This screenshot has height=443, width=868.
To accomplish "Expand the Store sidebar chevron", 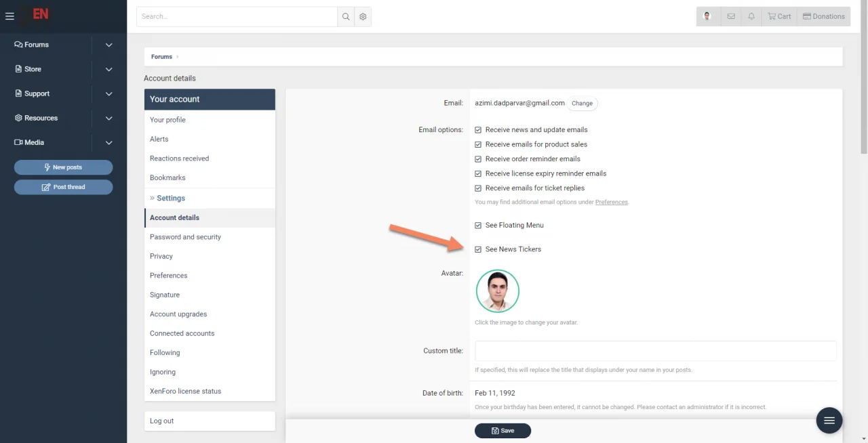I will [109, 69].
